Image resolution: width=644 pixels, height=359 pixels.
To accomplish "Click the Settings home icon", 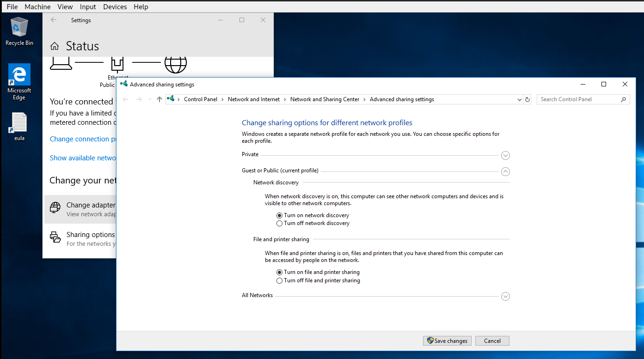I will tap(55, 46).
